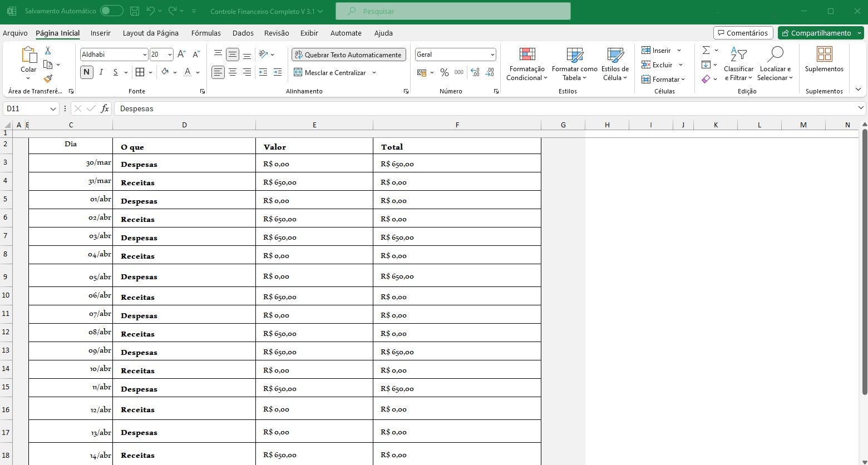Click the Insert Function fx icon
Image resolution: width=868 pixels, height=465 pixels.
click(x=105, y=108)
